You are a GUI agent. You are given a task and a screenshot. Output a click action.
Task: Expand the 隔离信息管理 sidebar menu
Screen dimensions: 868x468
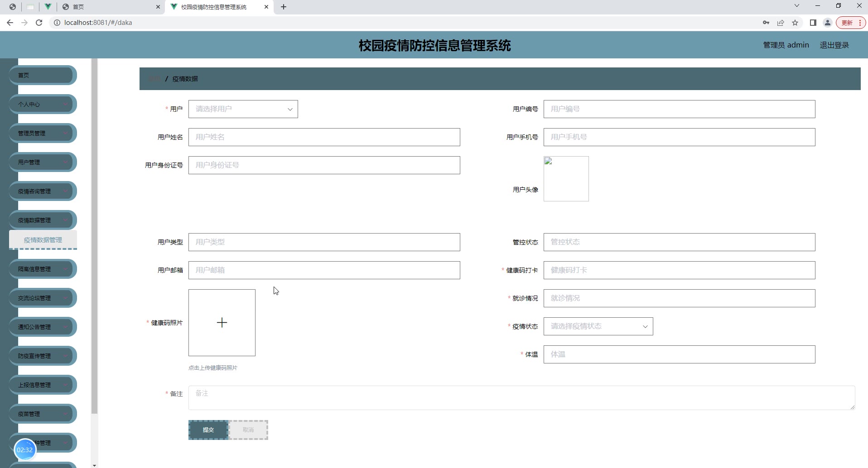[x=43, y=269]
